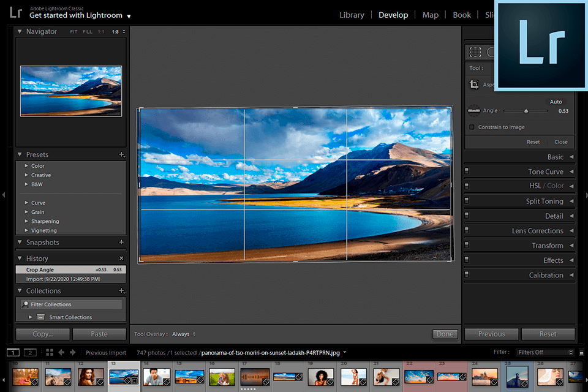Expand the Color preset group

[x=26, y=165]
